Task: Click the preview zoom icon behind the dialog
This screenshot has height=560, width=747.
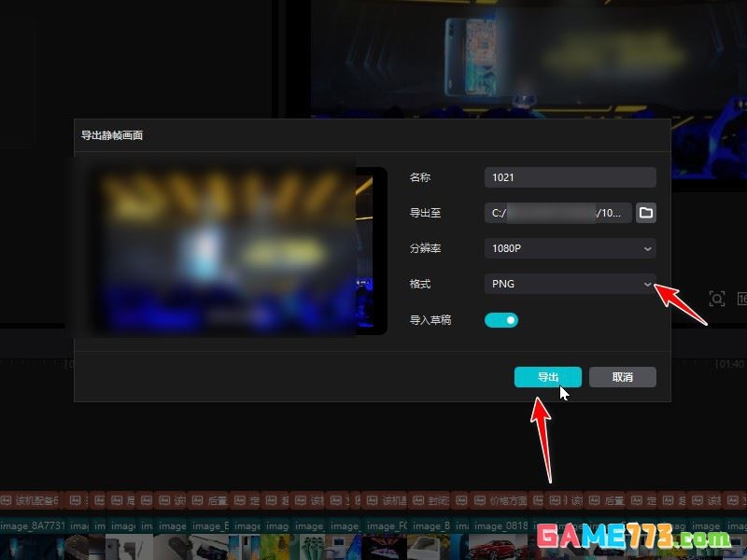Action: click(x=717, y=299)
